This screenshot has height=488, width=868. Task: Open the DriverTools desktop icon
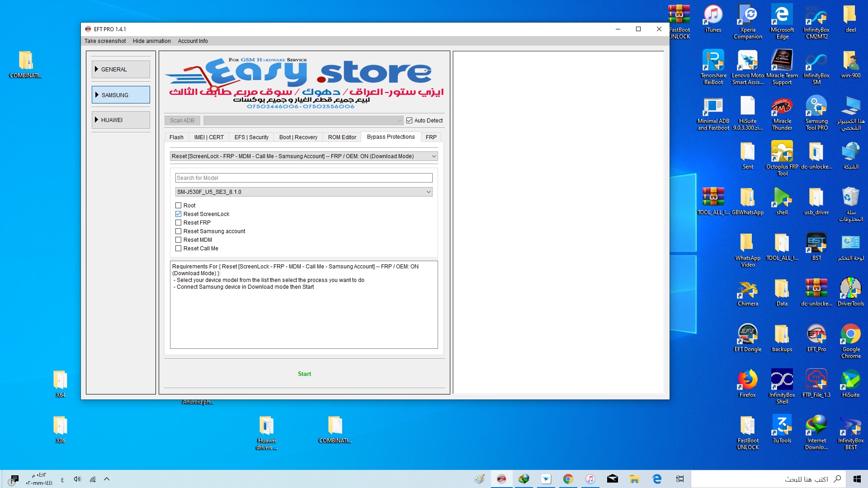click(851, 292)
